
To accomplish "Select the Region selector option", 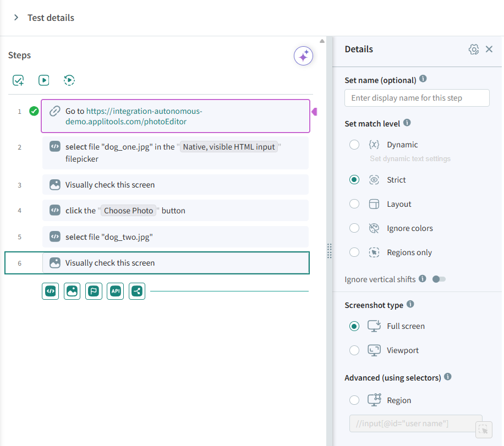I will [x=354, y=400].
